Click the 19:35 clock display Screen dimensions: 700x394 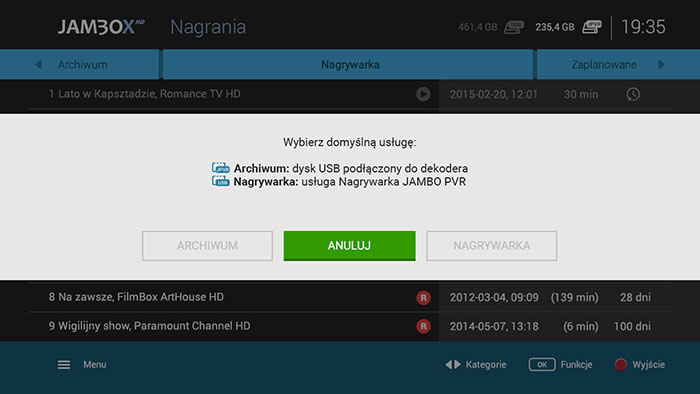click(x=643, y=27)
